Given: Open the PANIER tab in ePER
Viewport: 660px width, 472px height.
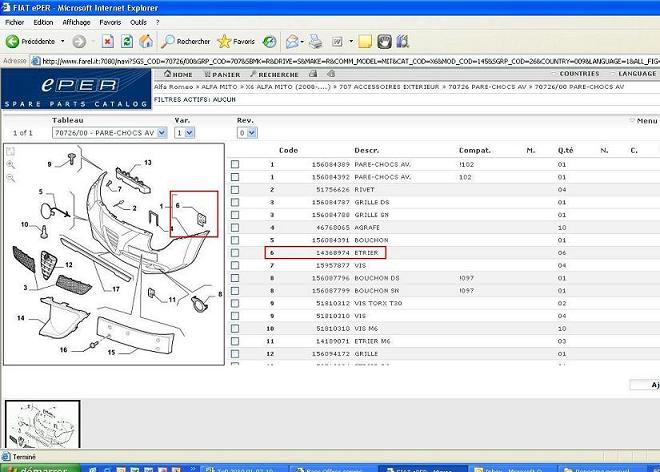Looking at the screenshot, I should click(x=222, y=74).
